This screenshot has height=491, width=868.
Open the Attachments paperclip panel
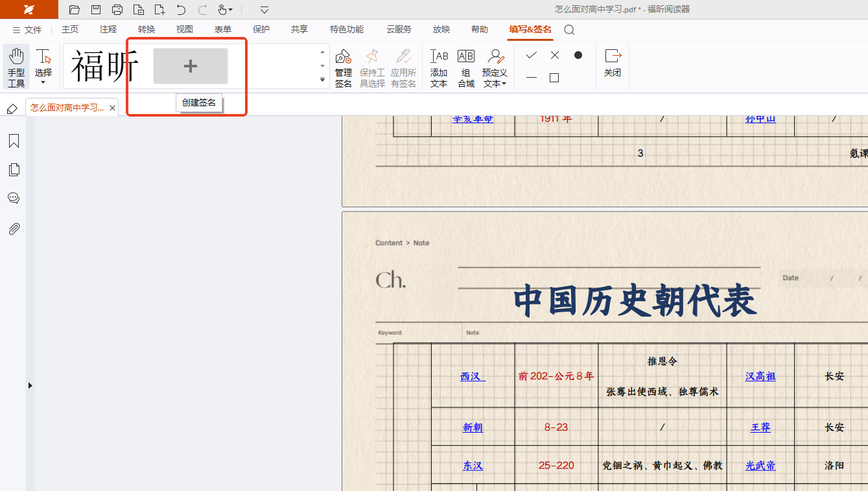pyautogui.click(x=14, y=229)
